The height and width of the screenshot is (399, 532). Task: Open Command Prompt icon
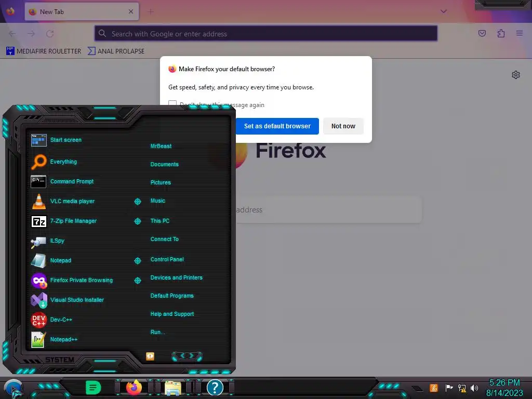(38, 181)
